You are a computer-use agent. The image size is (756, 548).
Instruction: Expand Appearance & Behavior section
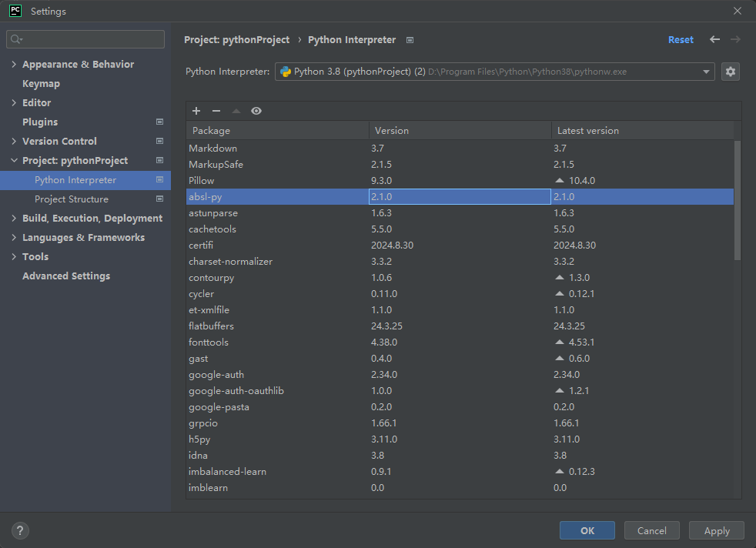(14, 64)
